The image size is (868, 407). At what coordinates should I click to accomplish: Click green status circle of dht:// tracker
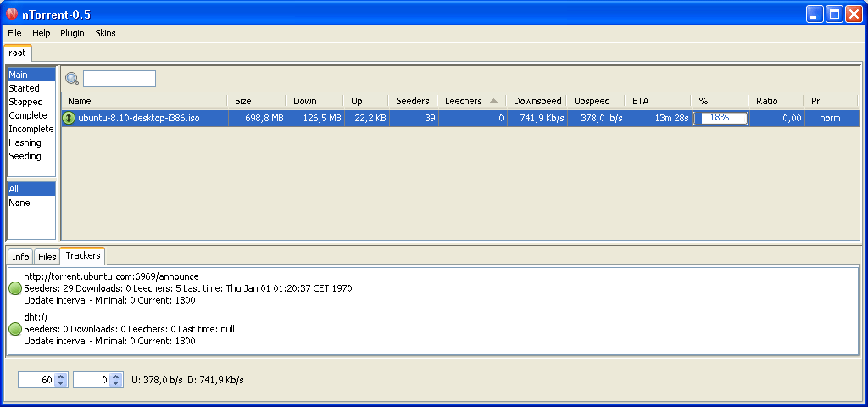(x=15, y=330)
